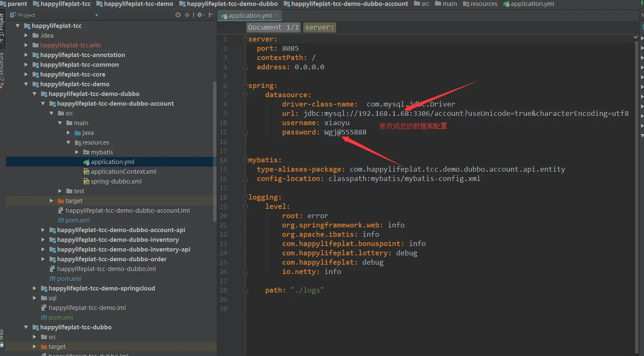Screen dimensions: 644x356
Task: Click Maven icon of dubbo-account pom.xml
Action: (61, 220)
